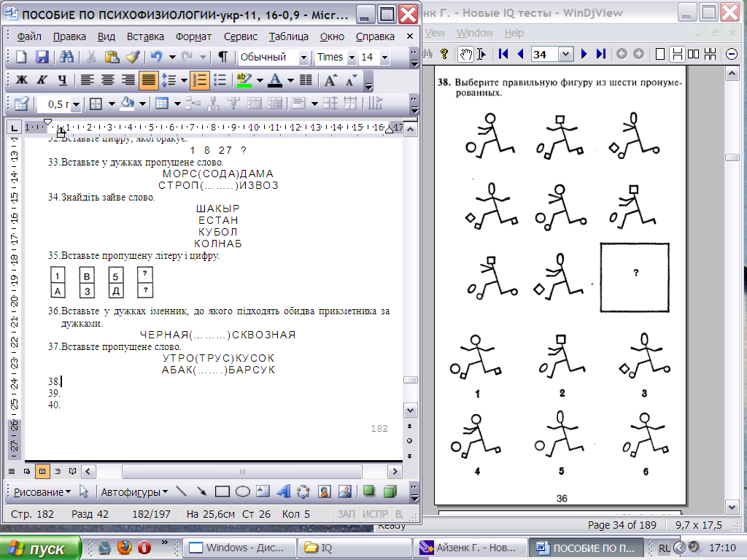Click the пуск Start button
Screen dimensions: 747x560
coord(39,548)
